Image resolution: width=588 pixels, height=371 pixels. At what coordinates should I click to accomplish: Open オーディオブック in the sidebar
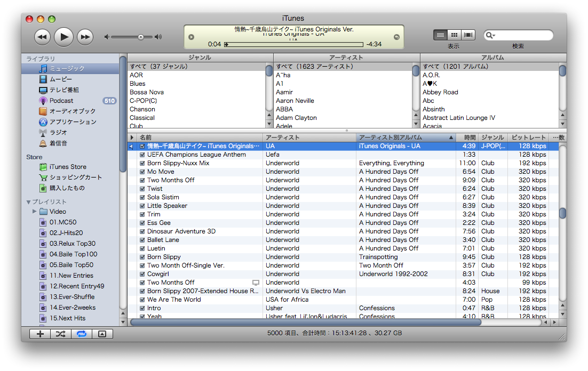tap(70, 111)
